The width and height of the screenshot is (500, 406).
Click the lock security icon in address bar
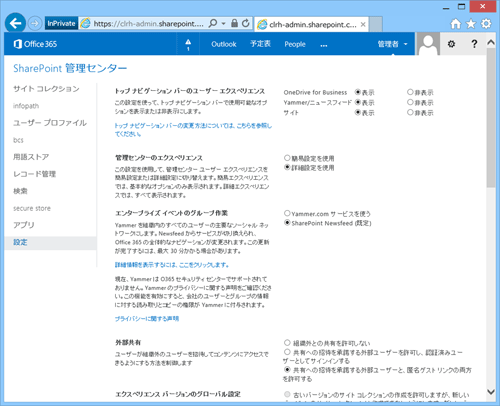[x=234, y=23]
